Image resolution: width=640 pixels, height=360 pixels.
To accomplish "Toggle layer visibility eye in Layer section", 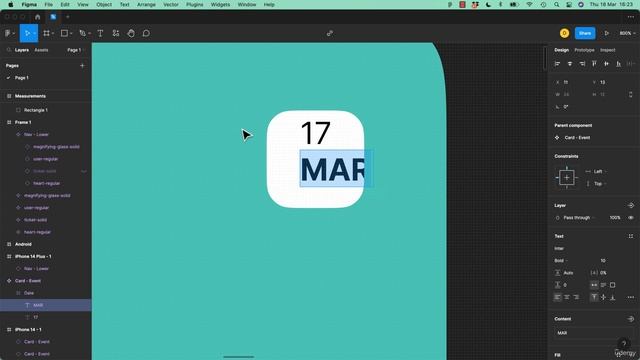I will tap(631, 218).
